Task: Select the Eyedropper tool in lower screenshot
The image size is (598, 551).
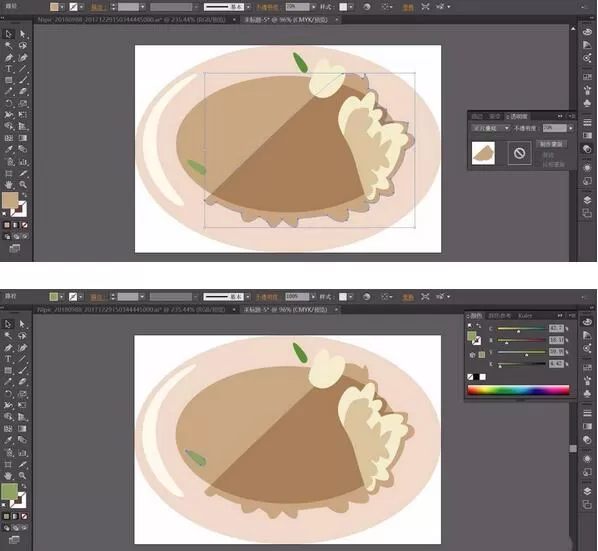Action: (x=8, y=440)
